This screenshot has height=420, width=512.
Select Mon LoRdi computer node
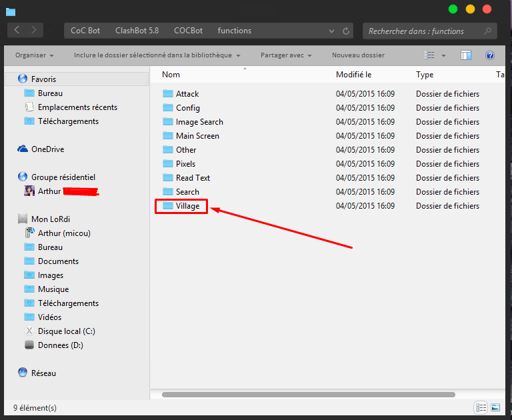(x=44, y=219)
